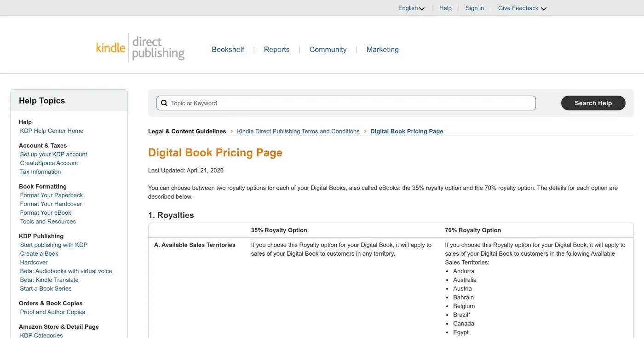Open Beta: Kindle Translate link

(x=49, y=280)
